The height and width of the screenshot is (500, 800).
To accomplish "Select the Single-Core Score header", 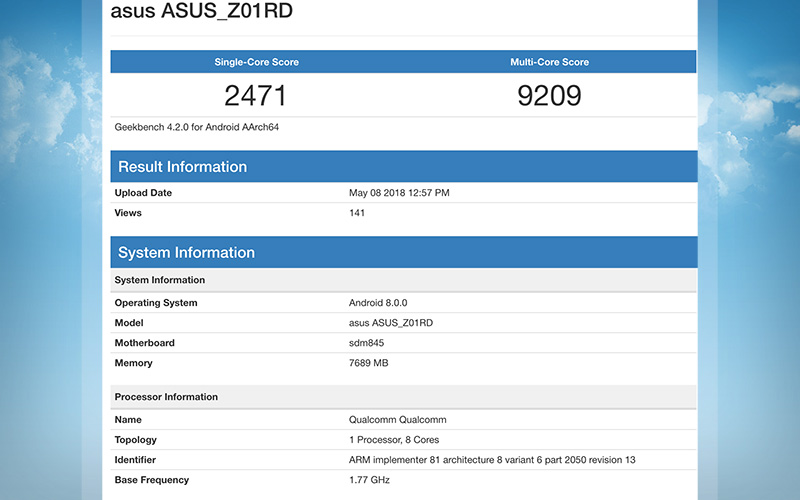I will 257,62.
